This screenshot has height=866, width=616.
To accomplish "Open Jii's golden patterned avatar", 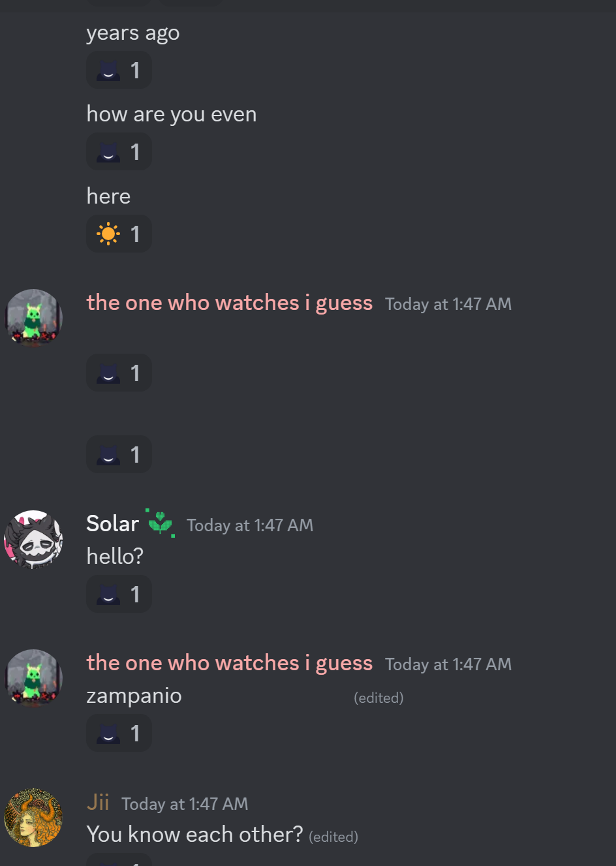I will pos(33,818).
